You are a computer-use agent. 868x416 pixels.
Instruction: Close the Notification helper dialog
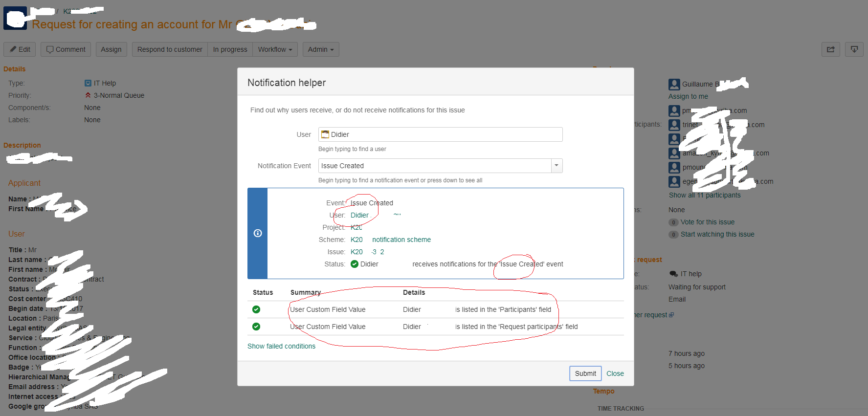[615, 373]
